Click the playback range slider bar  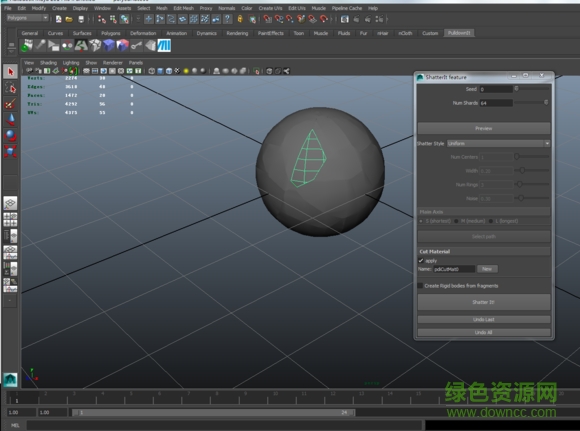click(x=213, y=412)
